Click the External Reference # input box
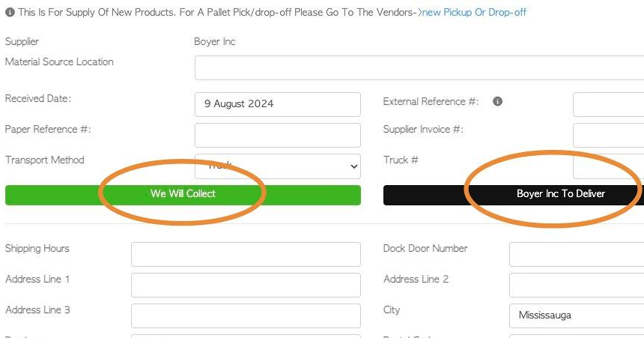Screen dimensions: 644x338 (x=608, y=104)
